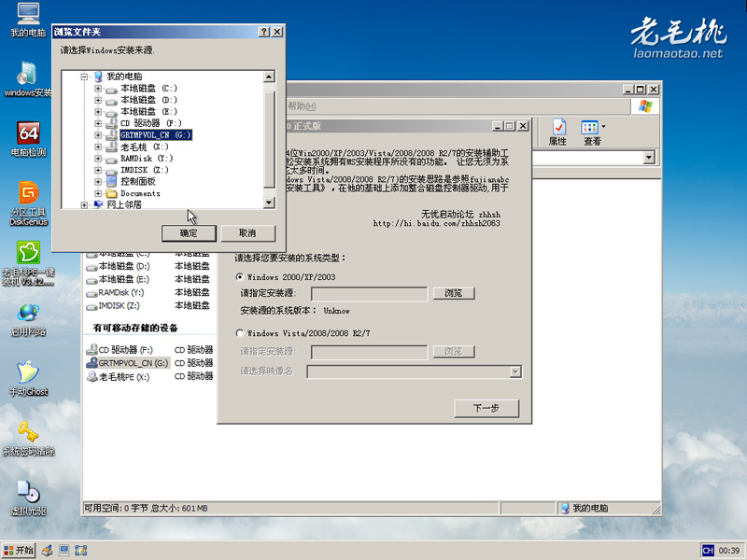
Task: Click the system clock showing 00:39
Action: click(729, 551)
